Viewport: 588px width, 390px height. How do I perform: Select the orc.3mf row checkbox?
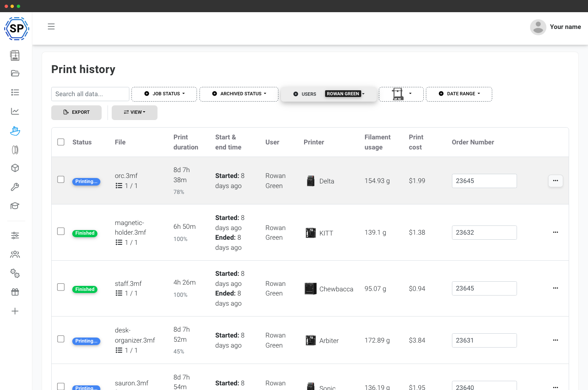(x=61, y=179)
